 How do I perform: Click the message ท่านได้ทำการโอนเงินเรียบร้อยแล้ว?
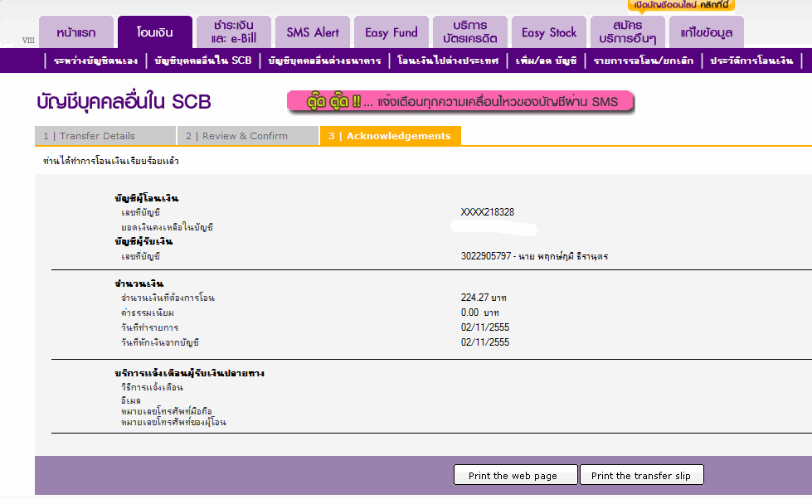point(111,161)
